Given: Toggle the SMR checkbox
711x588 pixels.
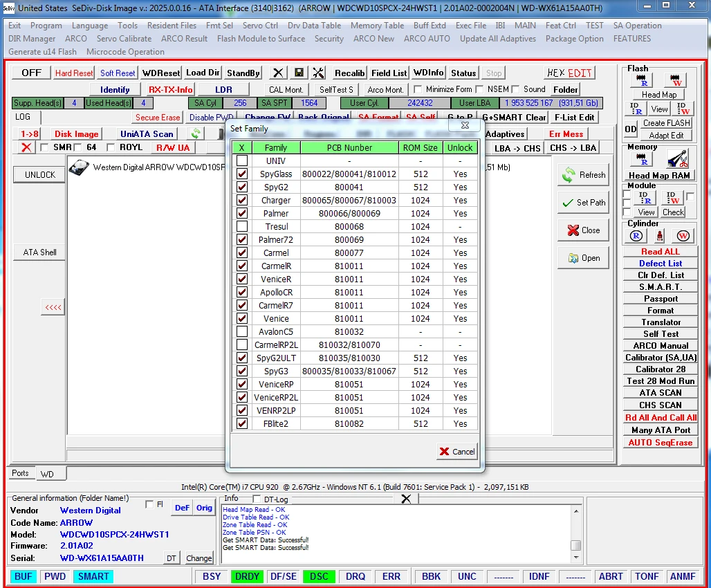Looking at the screenshot, I should [44, 147].
